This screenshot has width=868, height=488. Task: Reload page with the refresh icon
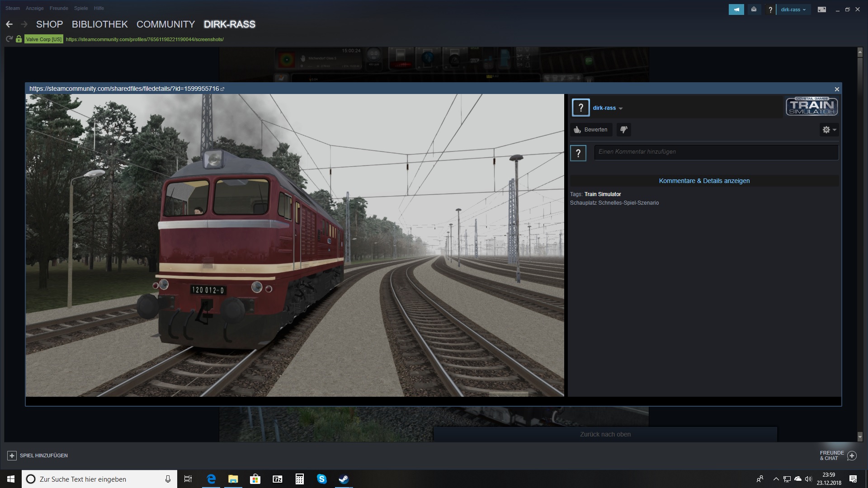(9, 39)
